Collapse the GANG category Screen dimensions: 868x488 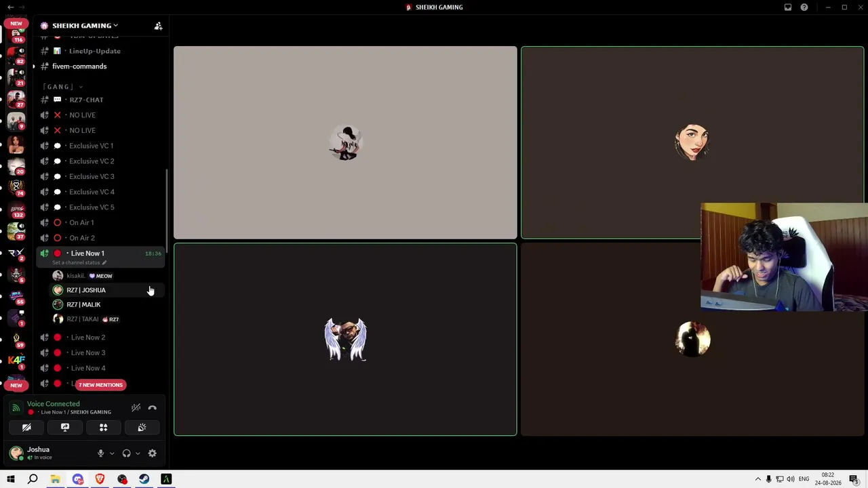62,87
